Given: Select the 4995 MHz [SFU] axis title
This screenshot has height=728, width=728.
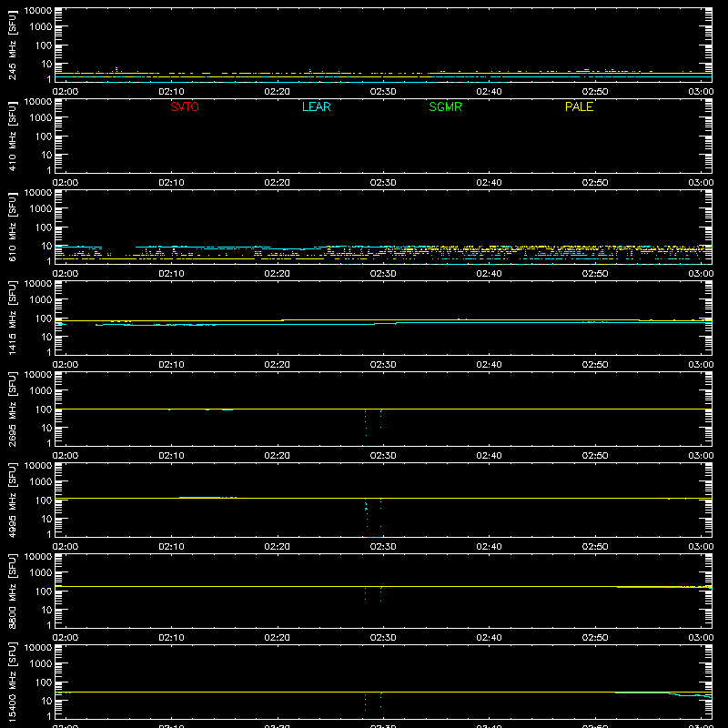Looking at the screenshot, I should [x=13, y=500].
